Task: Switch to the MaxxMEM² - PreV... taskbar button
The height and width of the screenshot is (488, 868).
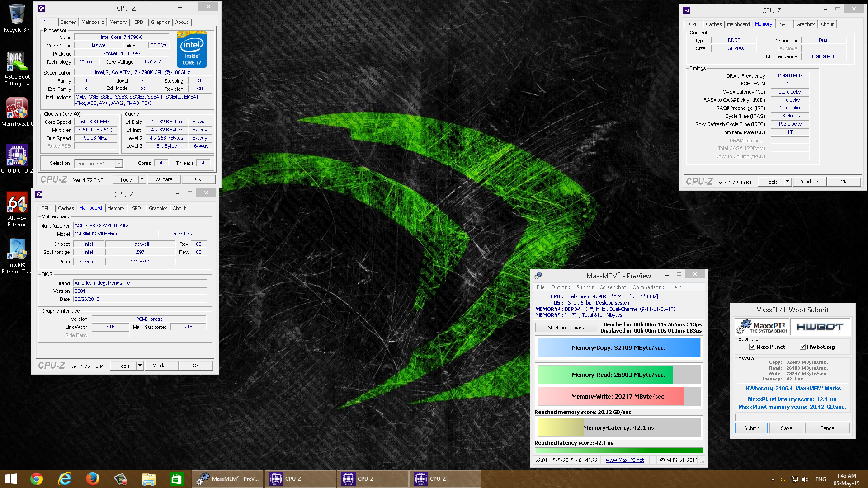Action: pyautogui.click(x=228, y=479)
